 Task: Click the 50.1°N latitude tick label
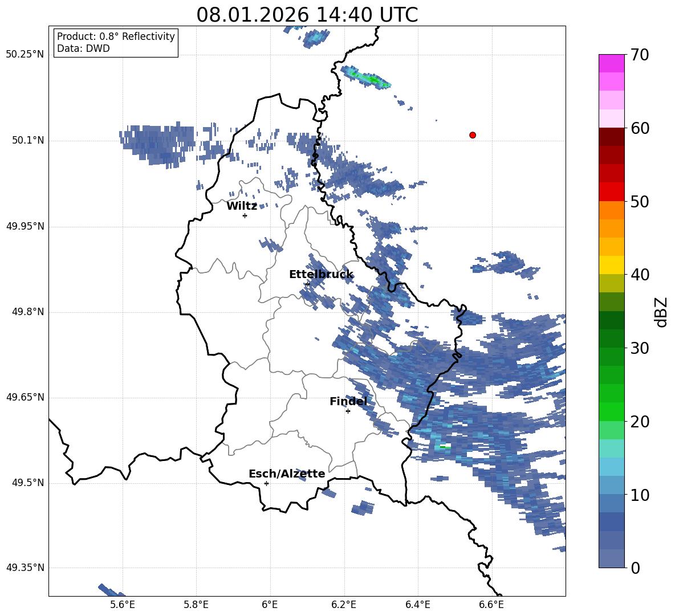(28, 141)
